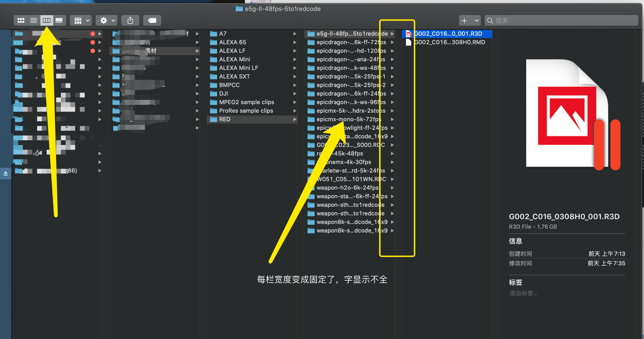This screenshot has height=339, width=644.
Task: Click the eject icon in sidebar
Action: [x=5, y=173]
